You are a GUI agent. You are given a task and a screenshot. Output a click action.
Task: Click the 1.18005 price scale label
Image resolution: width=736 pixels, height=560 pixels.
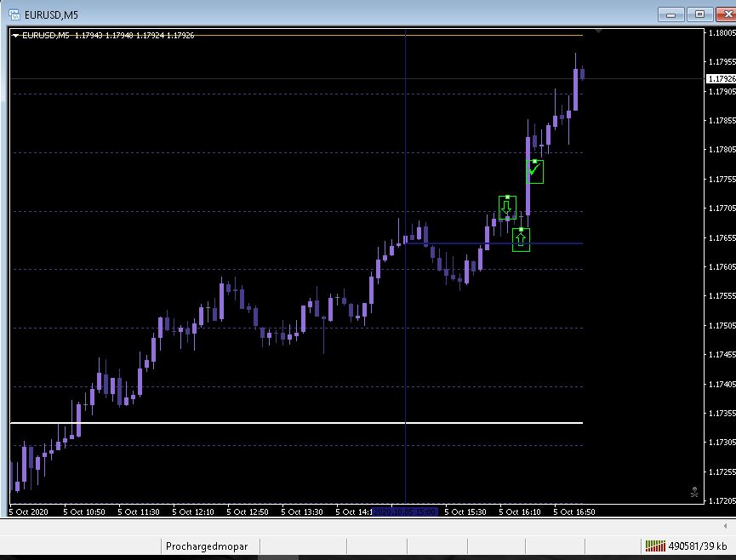[x=722, y=32]
